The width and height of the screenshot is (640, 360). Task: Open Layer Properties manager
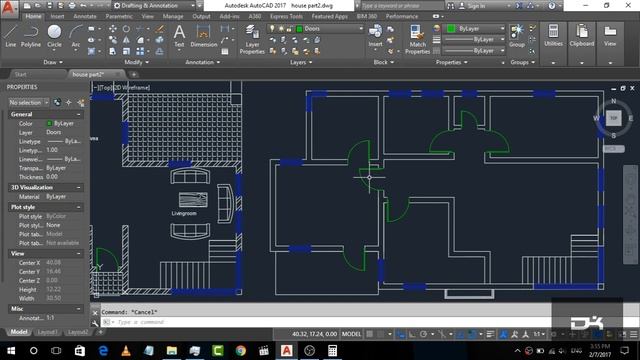point(252,40)
